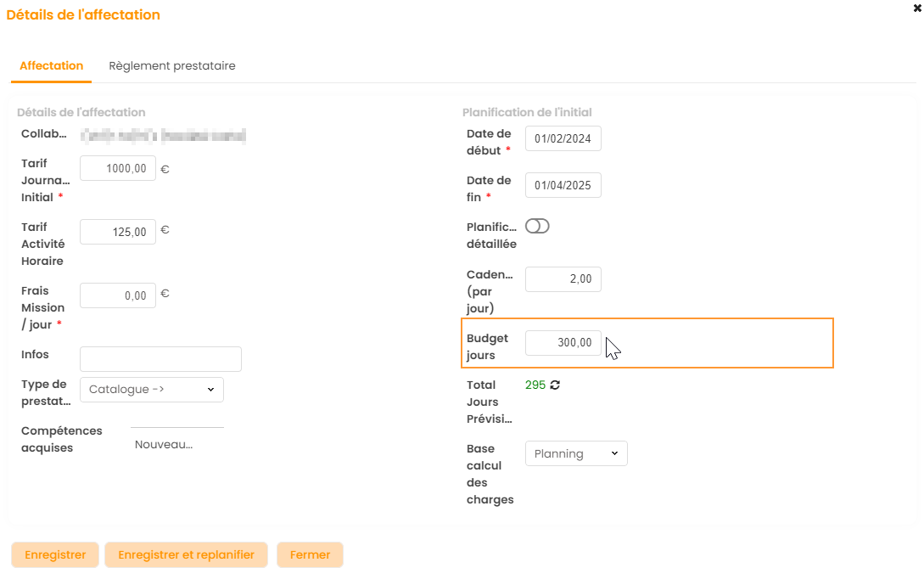
Task: Focus the Frais Mission per jour field
Action: 118,295
